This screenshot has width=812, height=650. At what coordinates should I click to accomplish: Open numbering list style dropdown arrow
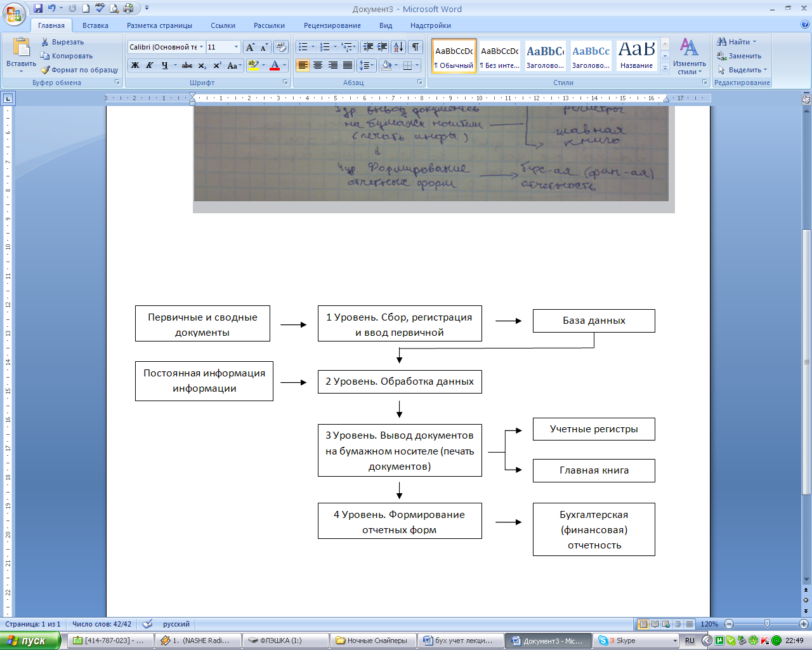tap(335, 47)
